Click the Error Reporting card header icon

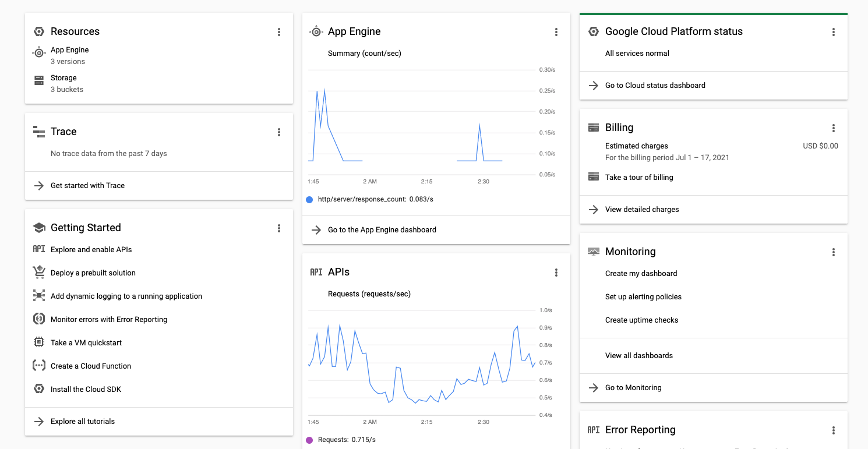click(x=594, y=430)
